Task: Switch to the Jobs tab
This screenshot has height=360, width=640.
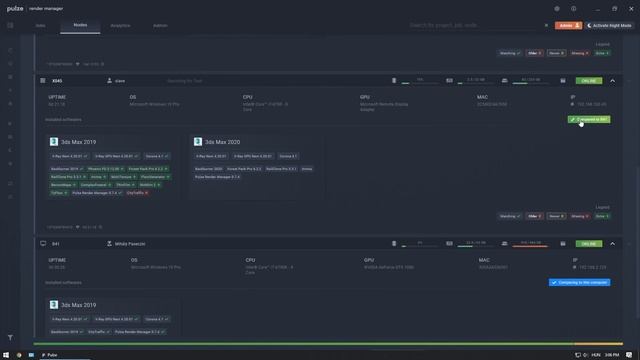Action: click(40, 25)
